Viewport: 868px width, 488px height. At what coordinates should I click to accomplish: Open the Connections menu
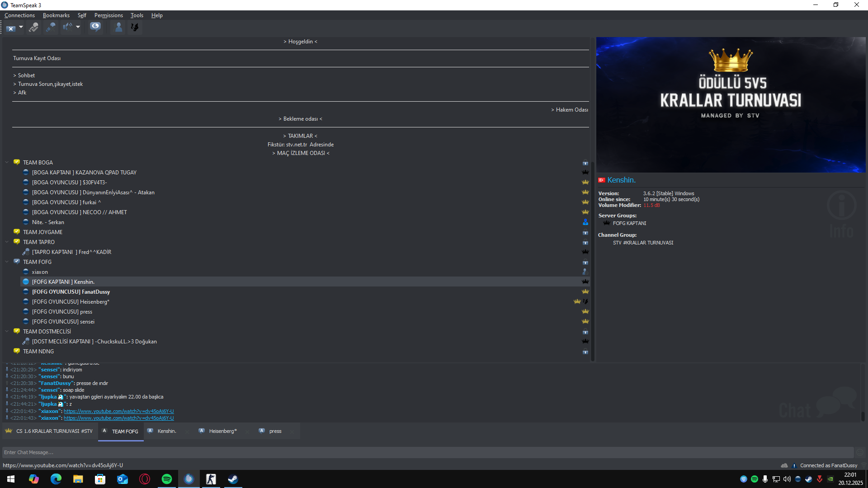pos(19,15)
